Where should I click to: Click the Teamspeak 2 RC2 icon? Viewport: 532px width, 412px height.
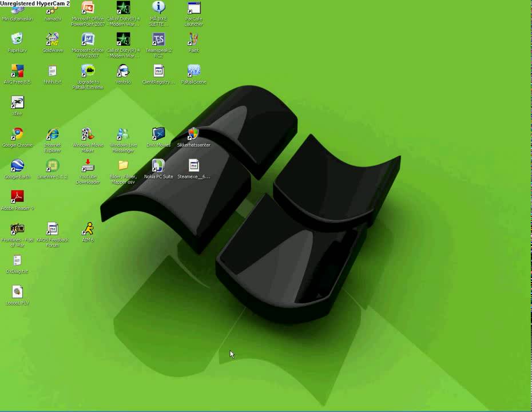(x=158, y=39)
